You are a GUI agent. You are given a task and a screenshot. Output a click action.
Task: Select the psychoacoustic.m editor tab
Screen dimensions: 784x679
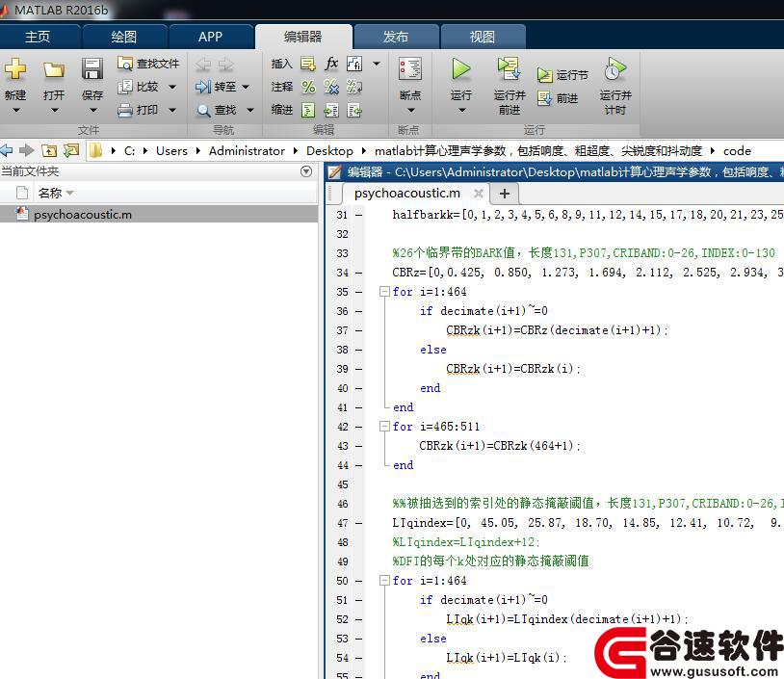pyautogui.click(x=407, y=193)
